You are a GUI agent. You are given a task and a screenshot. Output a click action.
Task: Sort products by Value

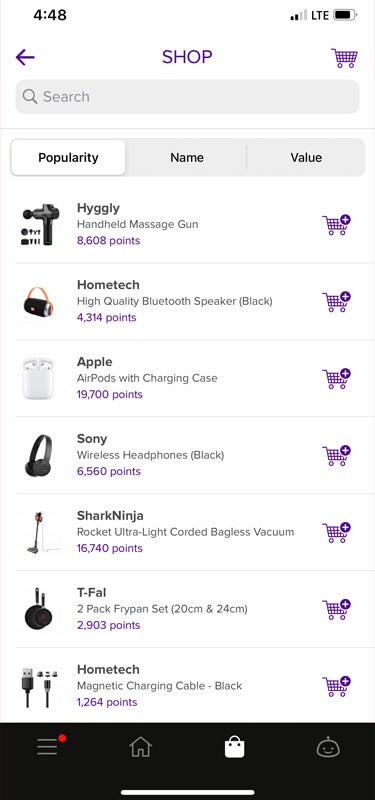[x=306, y=158]
